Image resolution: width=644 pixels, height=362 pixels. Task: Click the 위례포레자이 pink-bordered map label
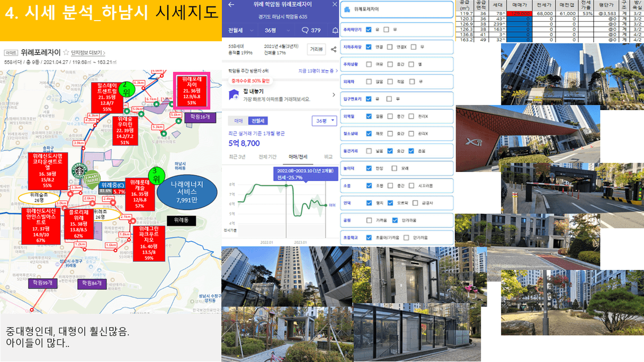192,91
